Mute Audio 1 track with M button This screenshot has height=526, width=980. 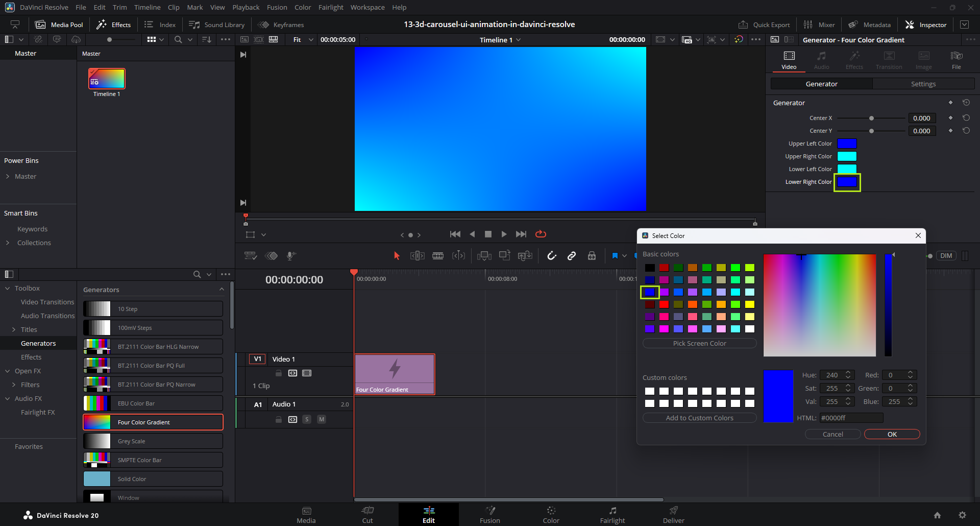click(322, 419)
